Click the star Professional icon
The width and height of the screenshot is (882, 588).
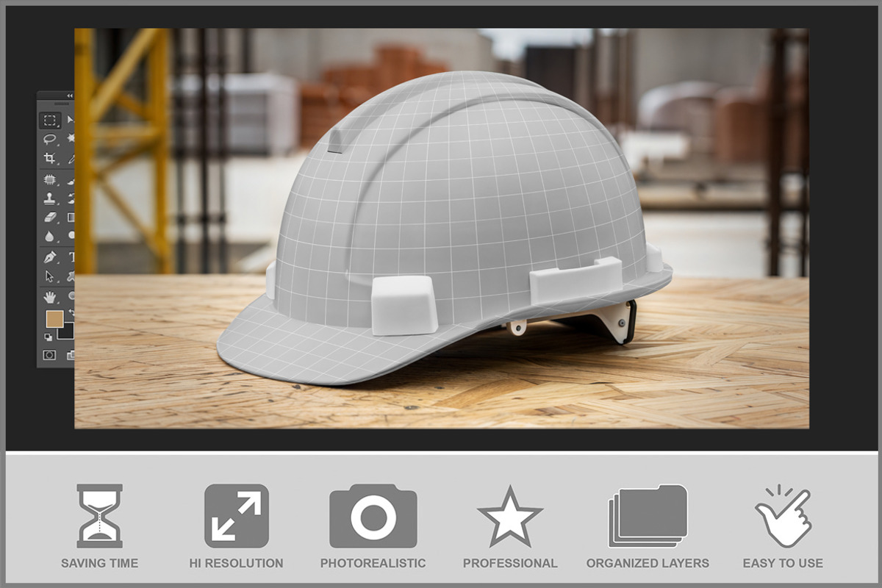pos(510,516)
